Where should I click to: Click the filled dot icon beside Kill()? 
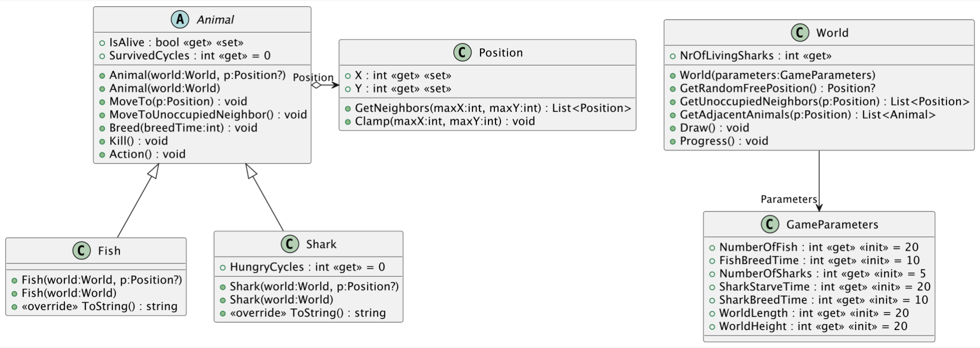pyautogui.click(x=102, y=141)
